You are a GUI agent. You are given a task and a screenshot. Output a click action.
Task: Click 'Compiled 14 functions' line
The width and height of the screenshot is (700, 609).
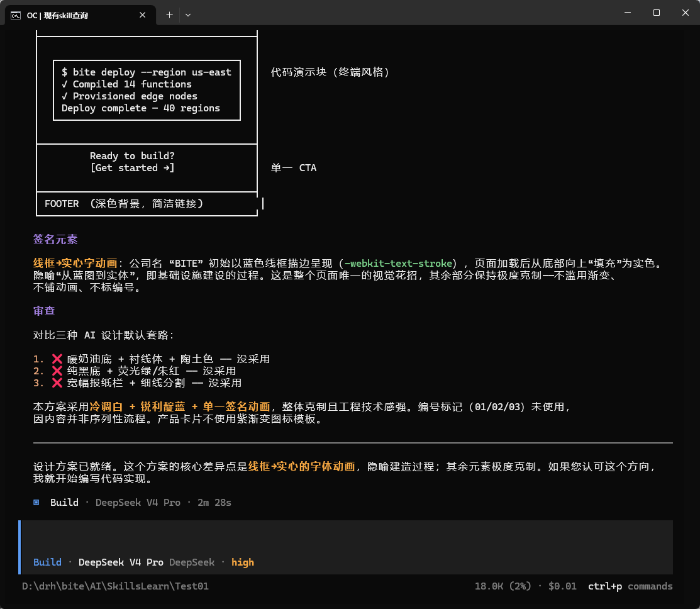click(x=127, y=84)
